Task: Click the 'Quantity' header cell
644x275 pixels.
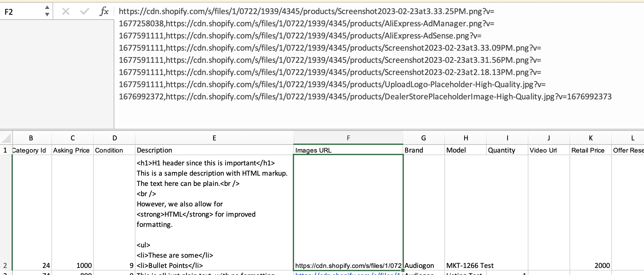Action: click(507, 150)
